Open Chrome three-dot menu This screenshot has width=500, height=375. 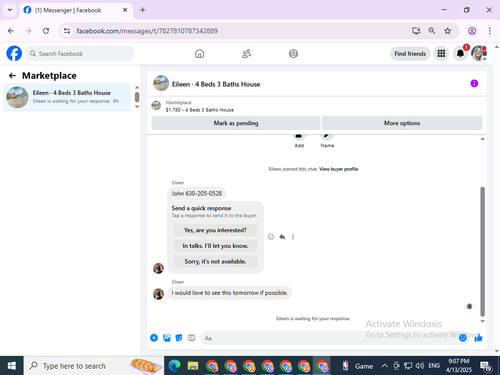coord(489,31)
